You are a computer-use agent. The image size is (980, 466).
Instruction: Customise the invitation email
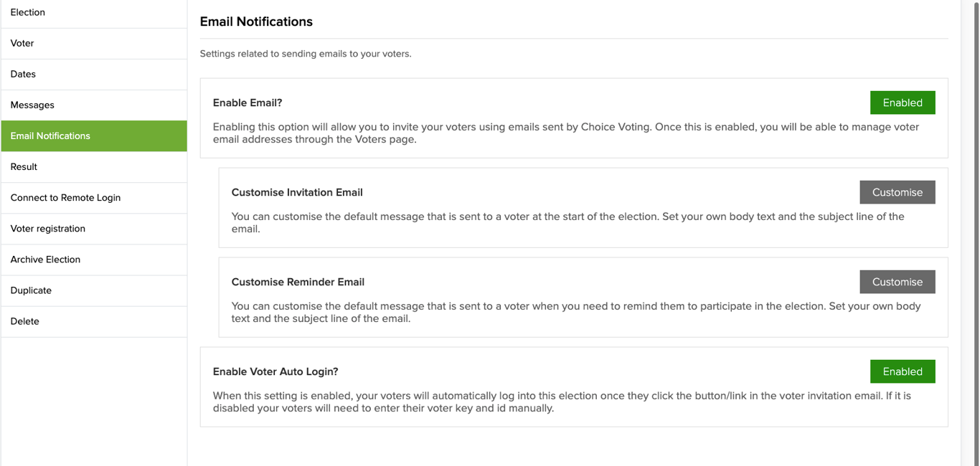point(897,192)
